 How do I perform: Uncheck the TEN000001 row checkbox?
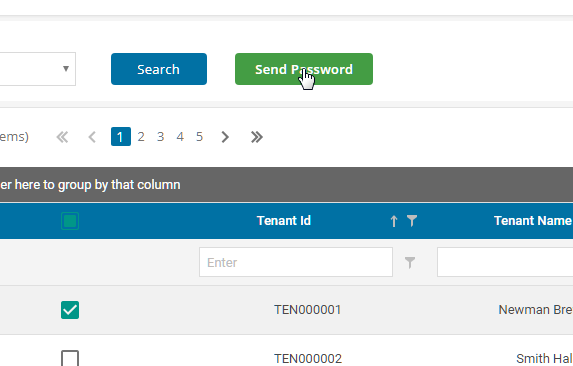tap(70, 310)
